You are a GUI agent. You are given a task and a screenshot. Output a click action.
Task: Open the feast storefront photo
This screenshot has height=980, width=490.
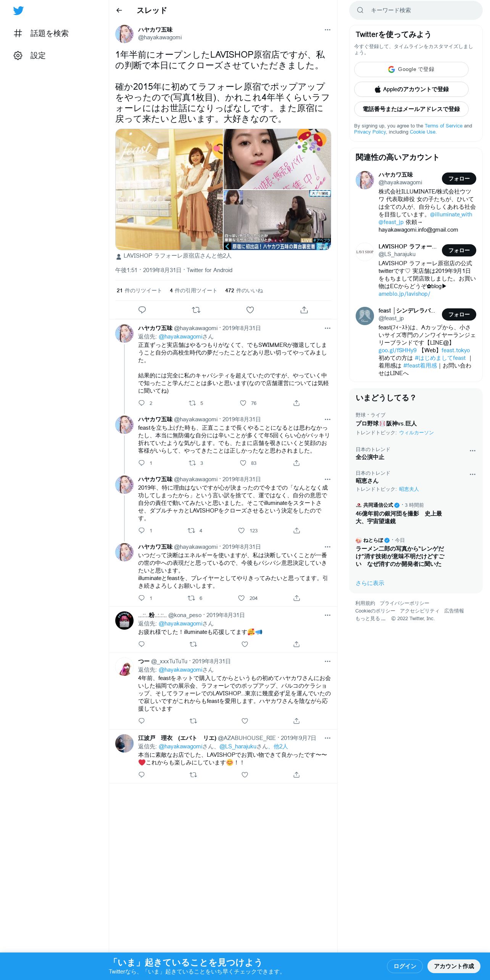click(x=169, y=189)
